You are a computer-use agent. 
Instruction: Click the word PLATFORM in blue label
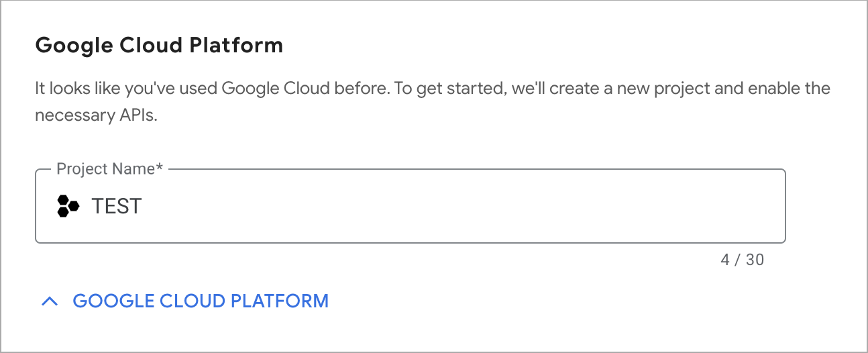280,301
